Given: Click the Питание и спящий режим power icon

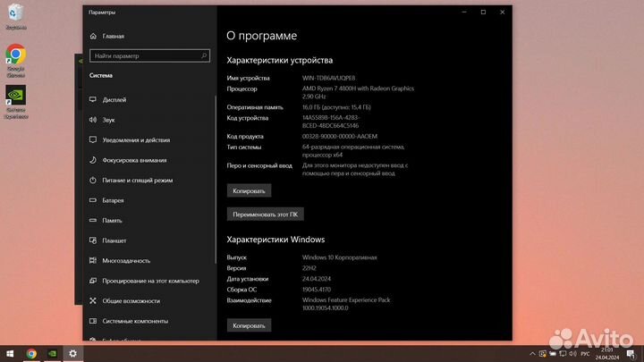Looking at the screenshot, I should (93, 180).
